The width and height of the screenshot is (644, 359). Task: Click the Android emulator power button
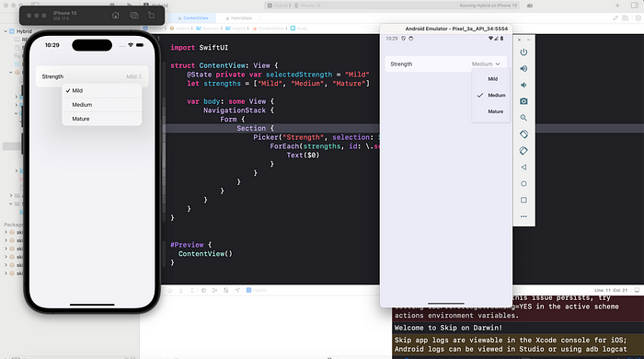point(523,52)
